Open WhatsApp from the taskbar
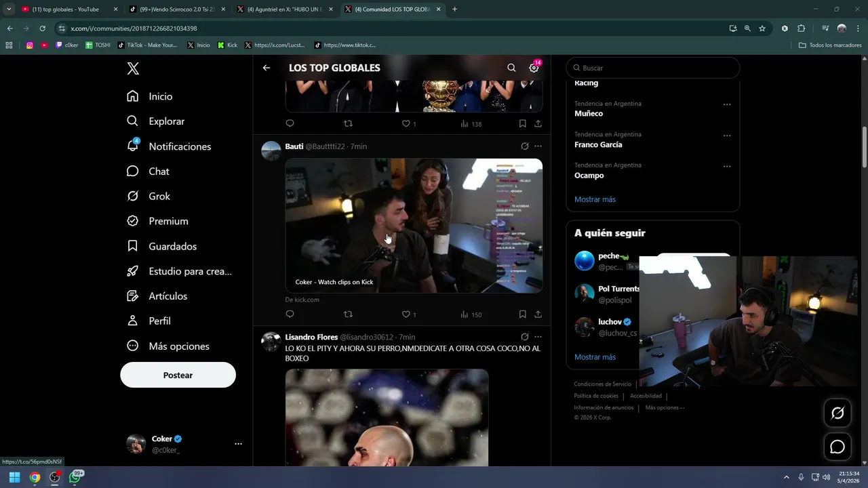The image size is (868, 488). pyautogui.click(x=75, y=477)
